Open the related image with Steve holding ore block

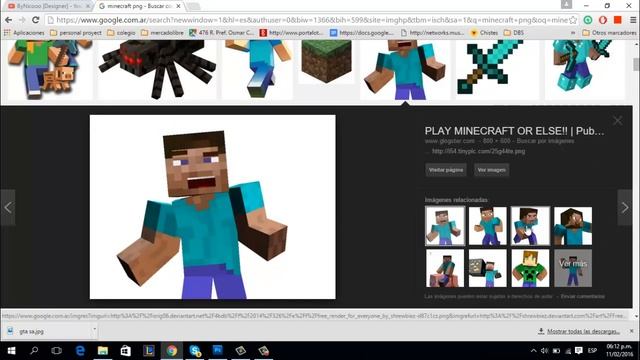tap(487, 268)
